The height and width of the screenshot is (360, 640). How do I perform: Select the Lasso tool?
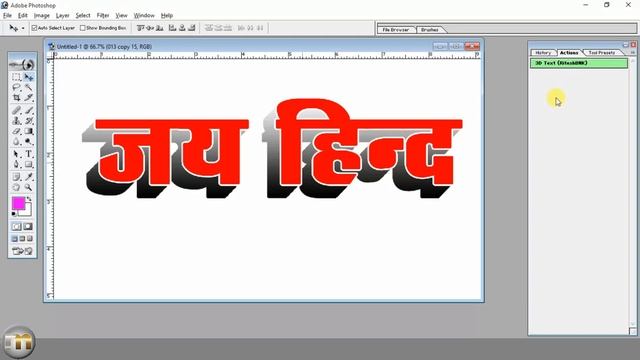coord(16,87)
